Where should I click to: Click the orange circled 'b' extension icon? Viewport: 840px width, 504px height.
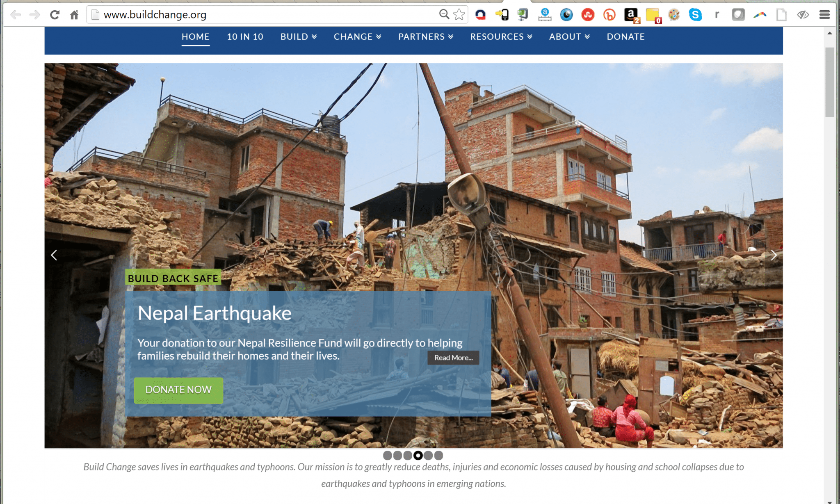coord(609,15)
